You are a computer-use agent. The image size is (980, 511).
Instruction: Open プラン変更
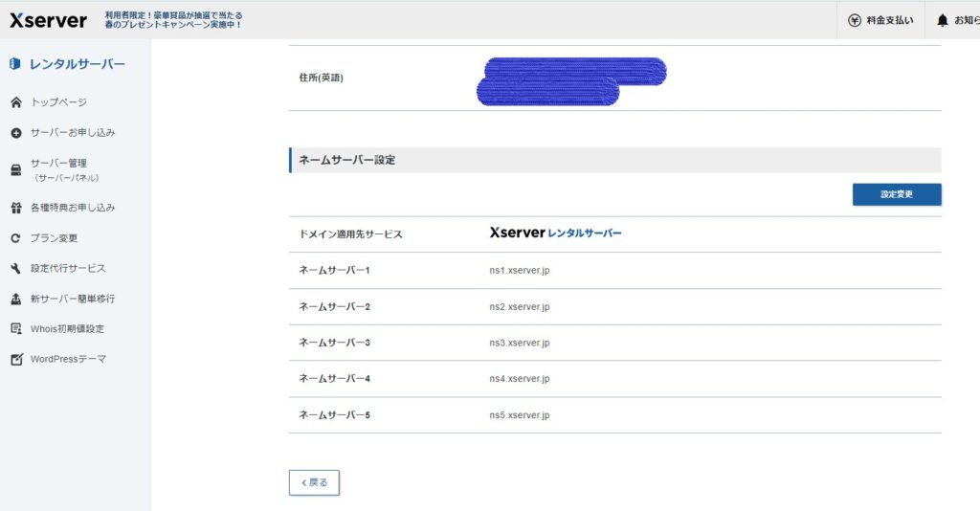54,238
